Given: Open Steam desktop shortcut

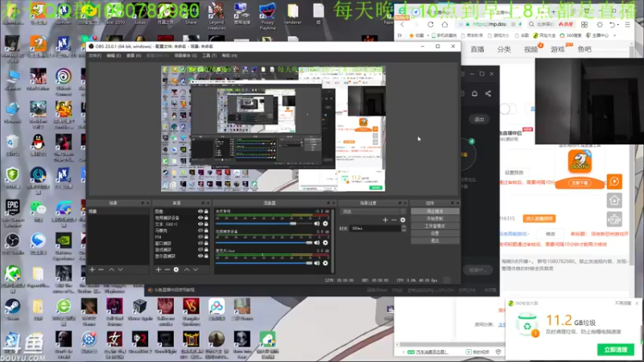Looking at the screenshot, I should 12,310.
